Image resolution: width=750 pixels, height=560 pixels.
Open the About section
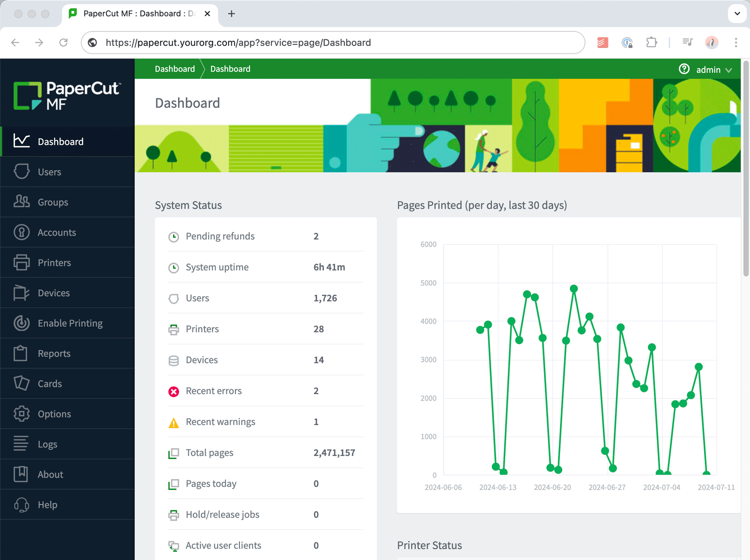(x=67, y=474)
